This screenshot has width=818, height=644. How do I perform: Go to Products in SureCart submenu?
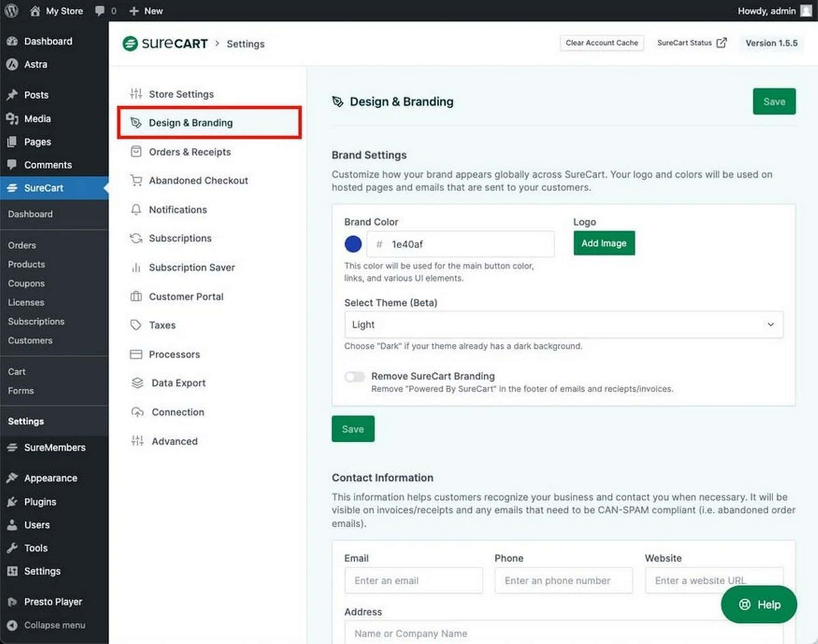click(x=26, y=264)
